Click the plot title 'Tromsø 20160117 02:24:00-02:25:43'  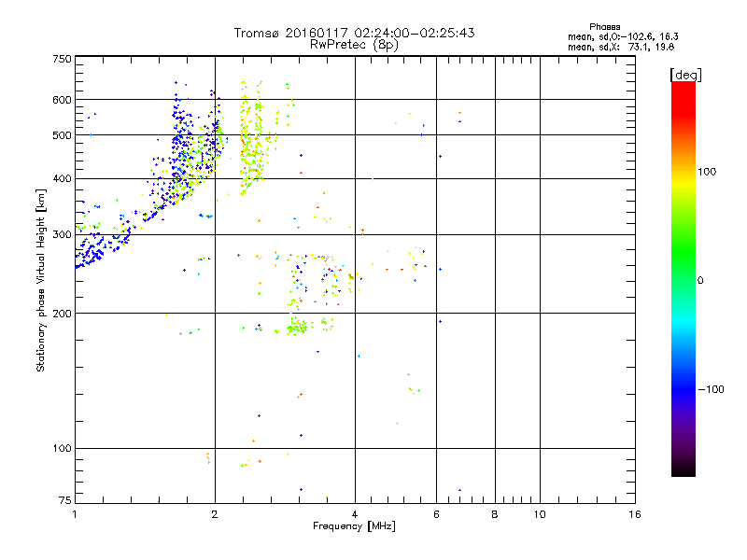click(x=354, y=33)
